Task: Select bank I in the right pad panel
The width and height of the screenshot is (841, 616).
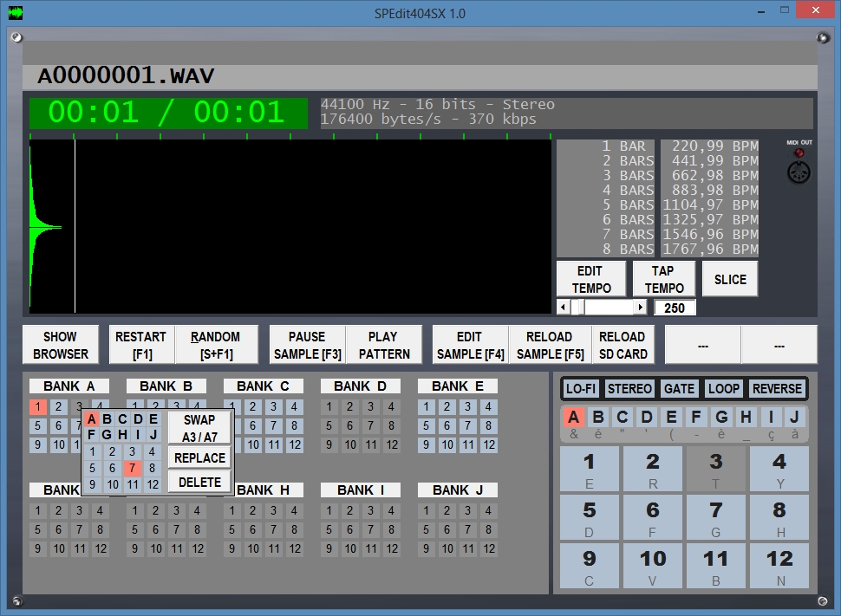Action: [x=771, y=417]
